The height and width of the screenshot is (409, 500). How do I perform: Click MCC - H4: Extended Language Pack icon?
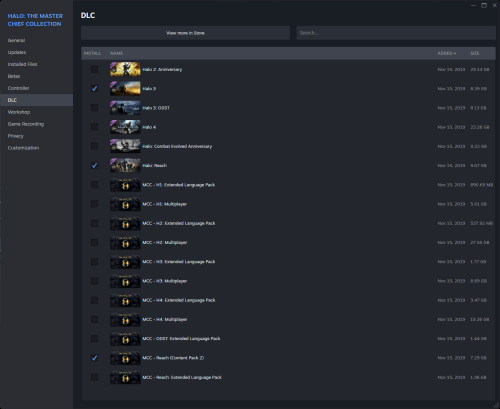(125, 300)
